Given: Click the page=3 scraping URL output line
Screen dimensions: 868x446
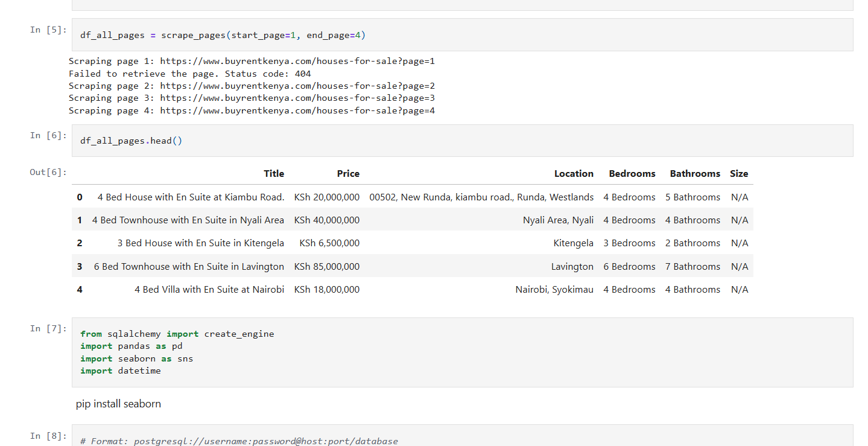Looking at the screenshot, I should tap(252, 98).
